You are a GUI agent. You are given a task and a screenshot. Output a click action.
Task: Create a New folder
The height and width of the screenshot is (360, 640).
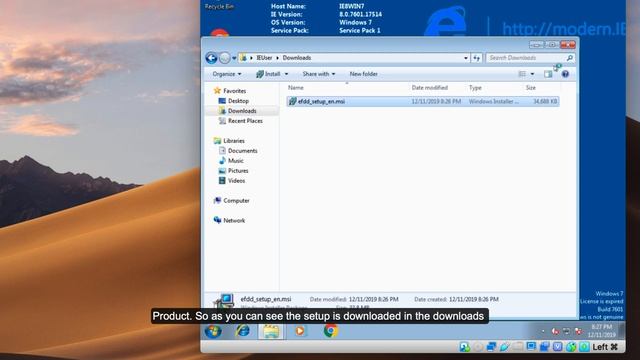(363, 74)
